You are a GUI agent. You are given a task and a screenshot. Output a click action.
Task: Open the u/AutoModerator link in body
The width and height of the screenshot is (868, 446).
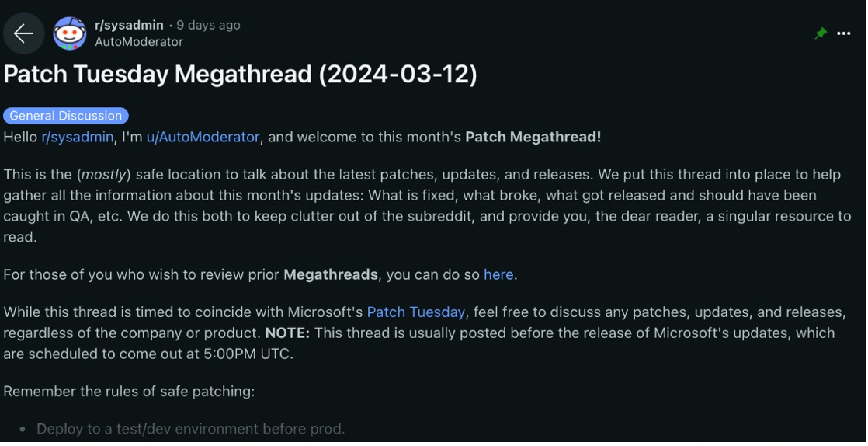coord(203,137)
